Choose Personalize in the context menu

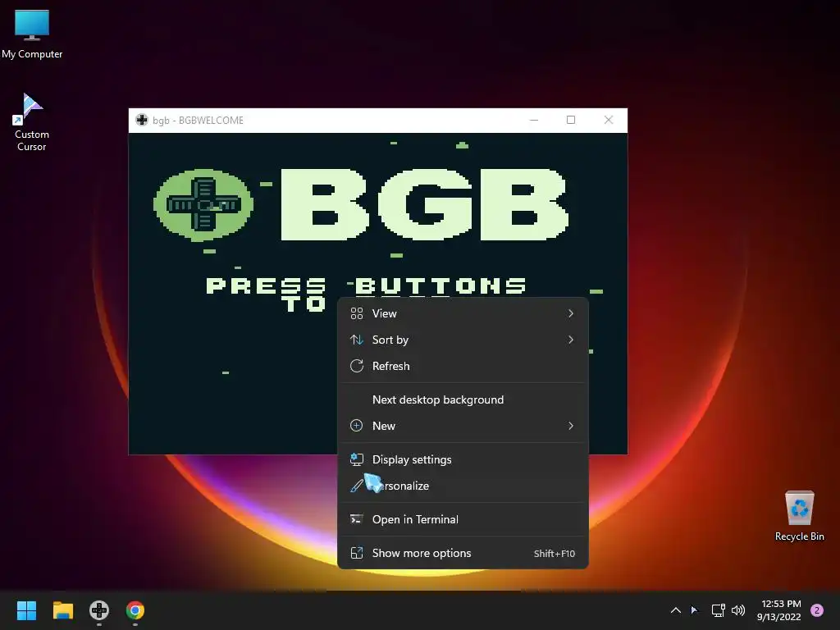click(x=463, y=486)
